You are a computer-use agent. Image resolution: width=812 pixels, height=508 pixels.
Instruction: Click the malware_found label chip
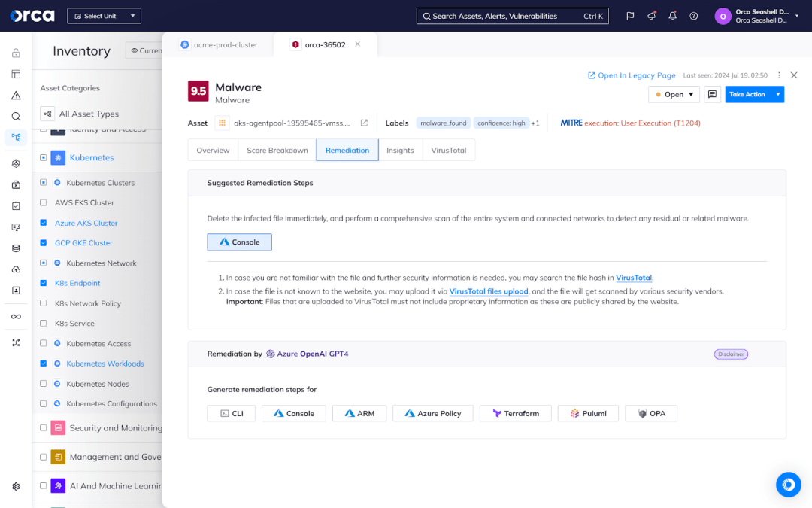pos(444,123)
